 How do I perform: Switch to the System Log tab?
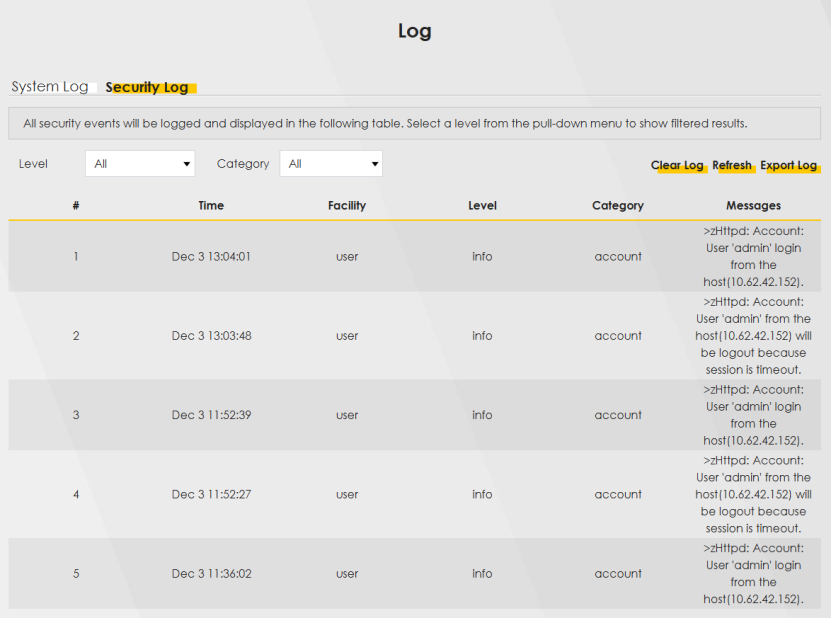[50, 87]
